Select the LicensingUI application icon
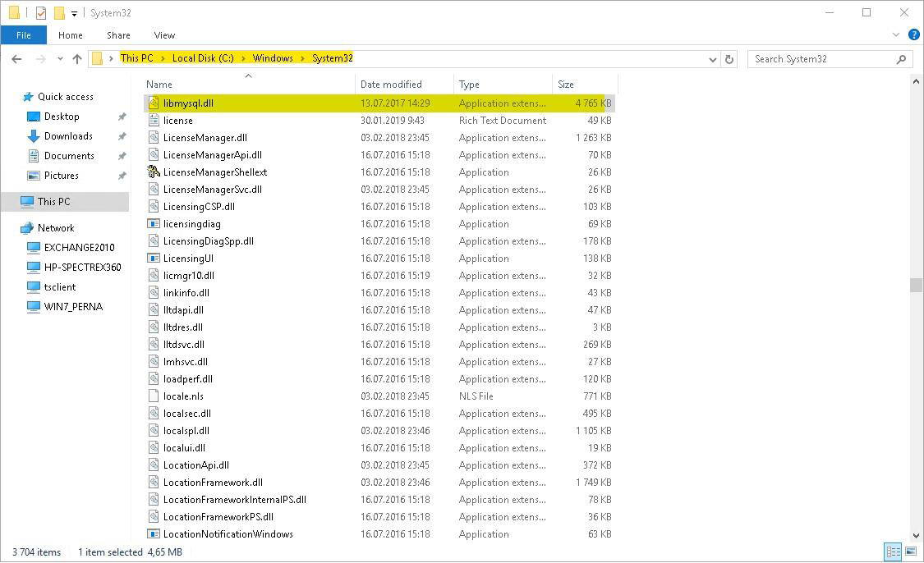The height and width of the screenshot is (563, 924). 154,258
